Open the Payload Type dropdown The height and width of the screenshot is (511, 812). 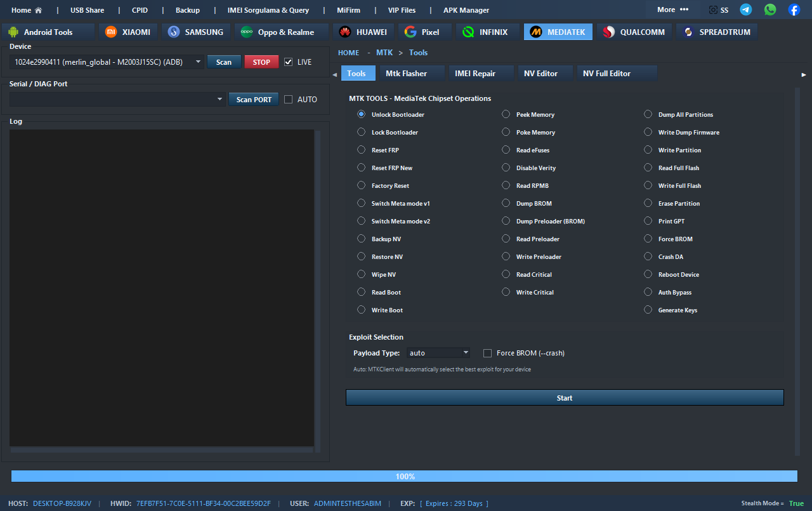tap(466, 353)
